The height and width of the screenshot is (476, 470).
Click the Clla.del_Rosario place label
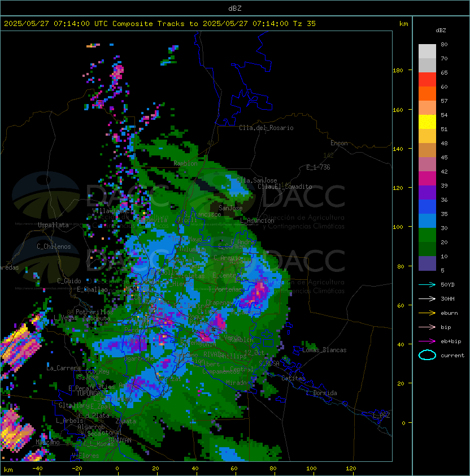click(x=266, y=128)
